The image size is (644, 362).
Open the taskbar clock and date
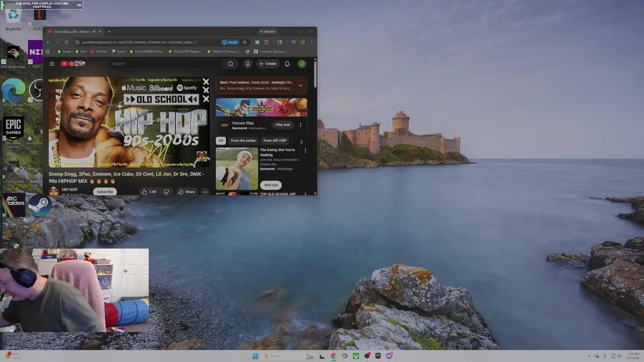coord(633,356)
